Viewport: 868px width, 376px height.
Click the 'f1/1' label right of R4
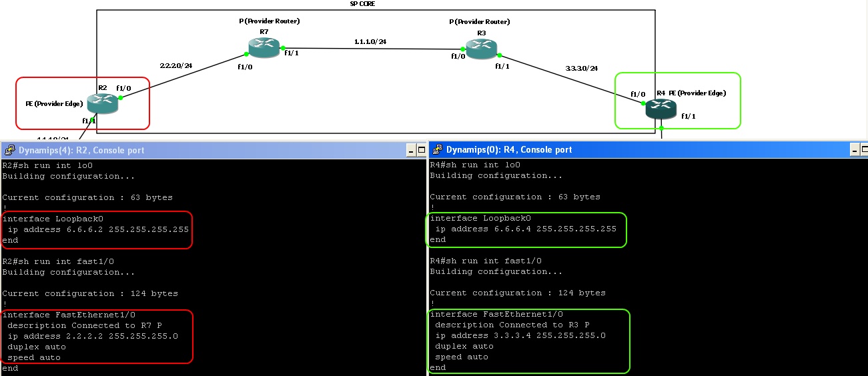(689, 115)
